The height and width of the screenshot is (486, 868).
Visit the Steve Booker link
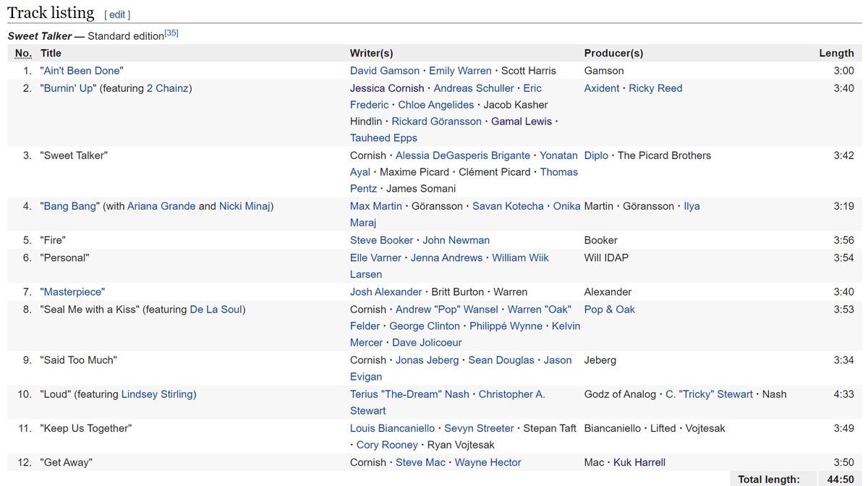(382, 240)
